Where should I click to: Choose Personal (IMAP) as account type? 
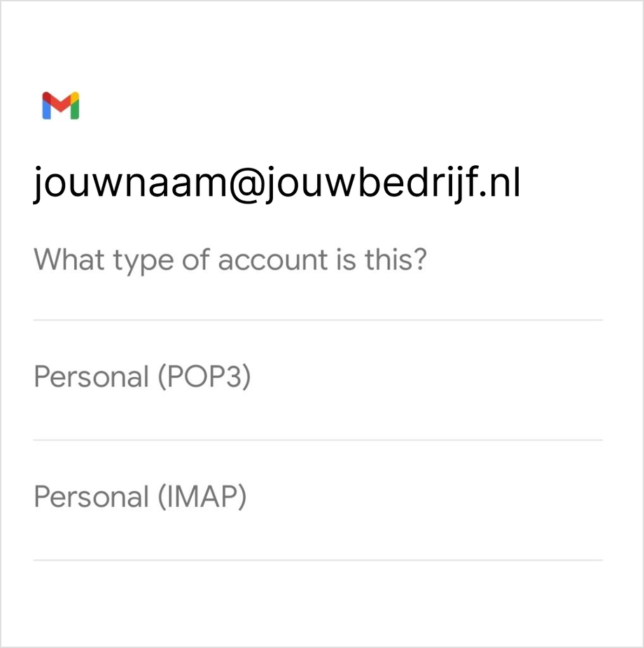[x=140, y=498]
